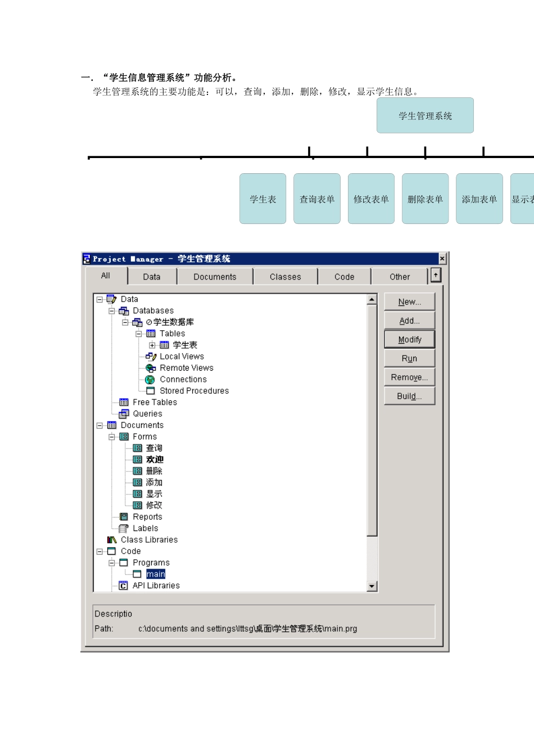Click the API Libraries icon
The height and width of the screenshot is (756, 534).
point(124,586)
